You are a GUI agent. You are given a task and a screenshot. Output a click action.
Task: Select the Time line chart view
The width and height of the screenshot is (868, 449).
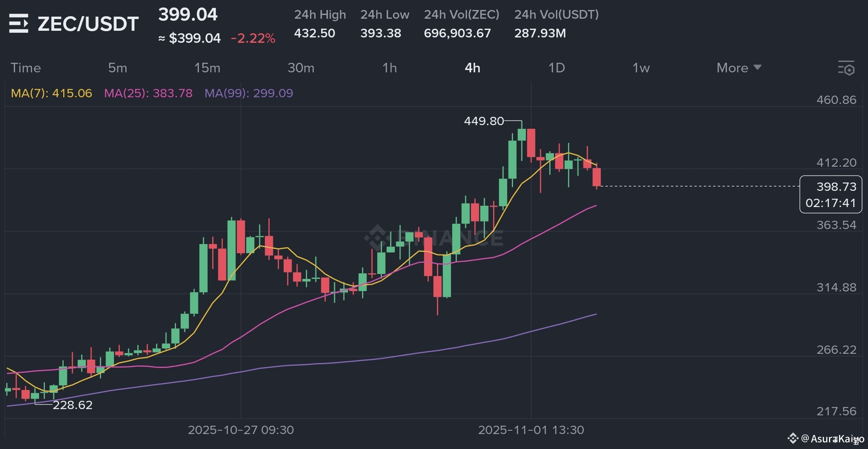point(26,68)
